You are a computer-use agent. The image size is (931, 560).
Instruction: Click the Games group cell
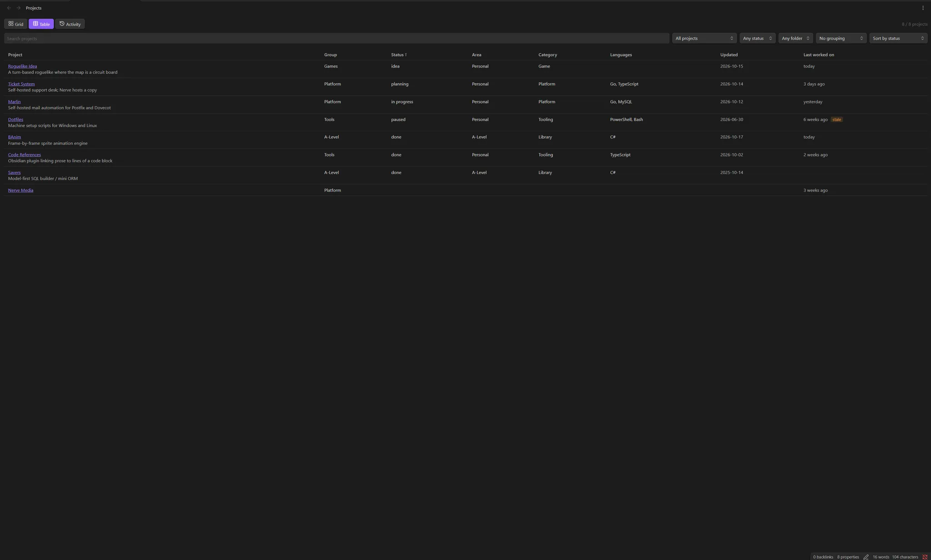click(x=330, y=66)
